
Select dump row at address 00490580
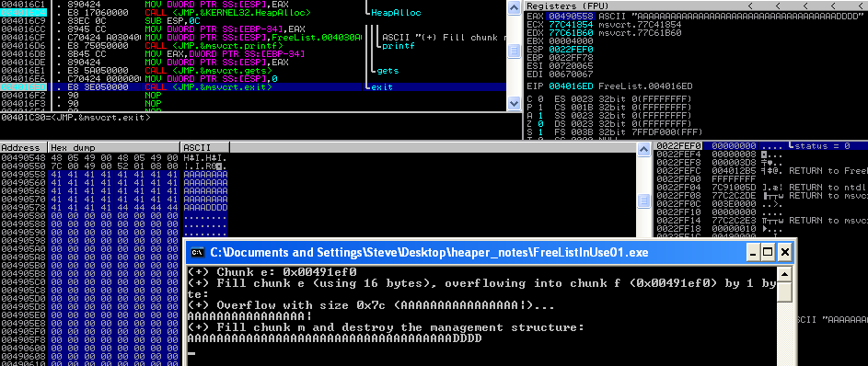click(114, 215)
